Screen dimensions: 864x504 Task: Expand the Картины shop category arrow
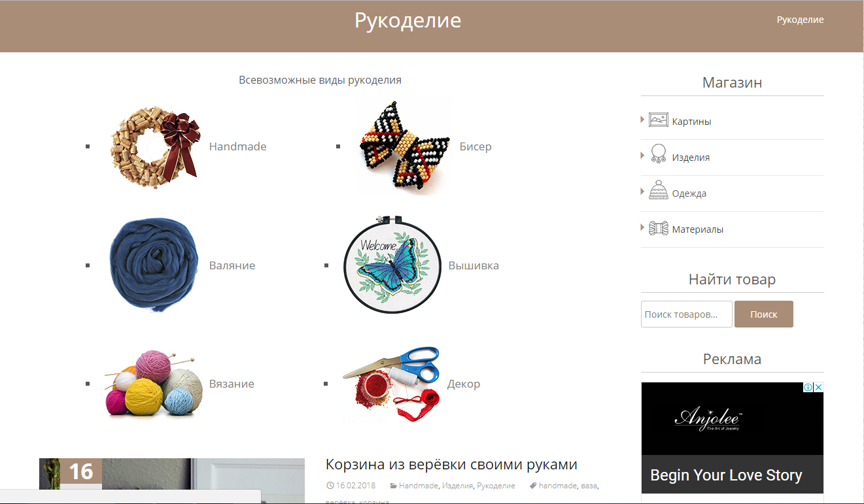(x=643, y=120)
